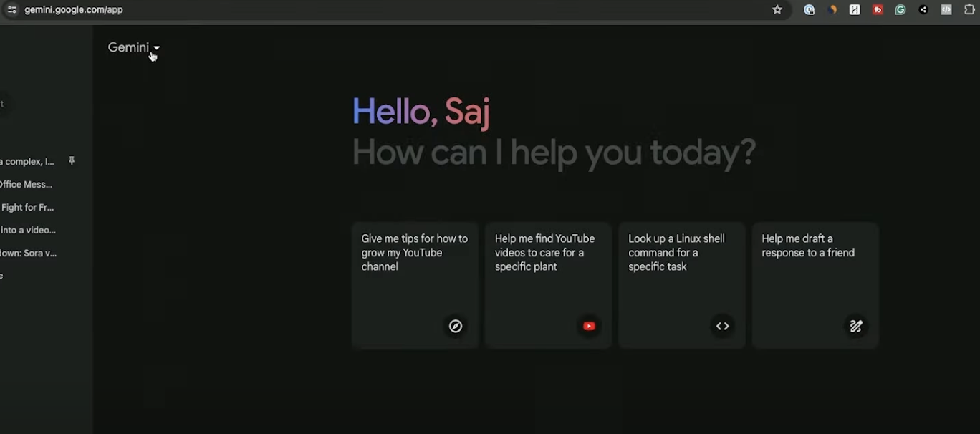Click the red YouTube icon on plant card
The width and height of the screenshot is (980, 434).
(589, 326)
